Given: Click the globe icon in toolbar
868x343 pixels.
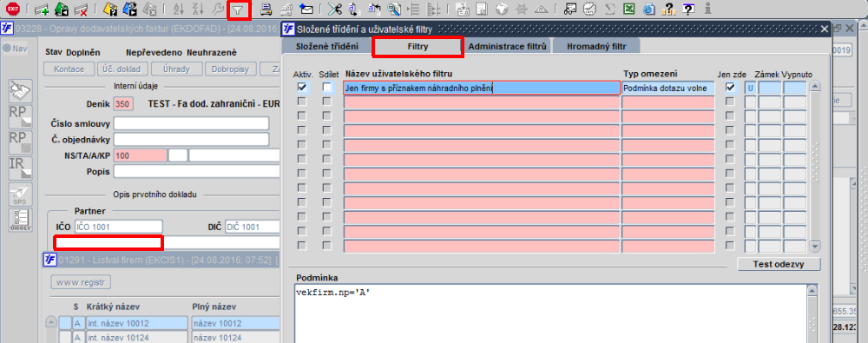Looking at the screenshot, I should 502,9.
